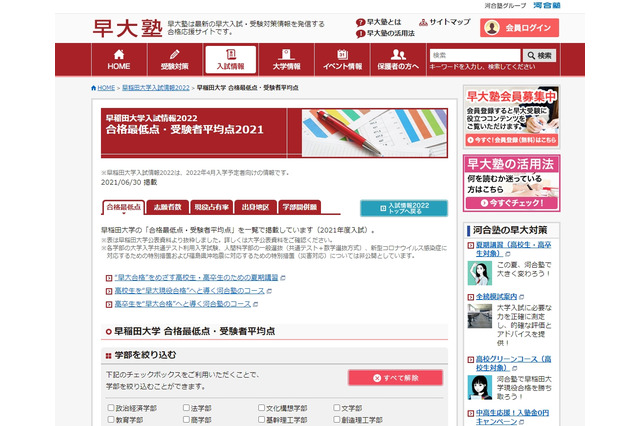Check the 商学部 checkbox
The width and height of the screenshot is (640, 426).
tap(186, 419)
